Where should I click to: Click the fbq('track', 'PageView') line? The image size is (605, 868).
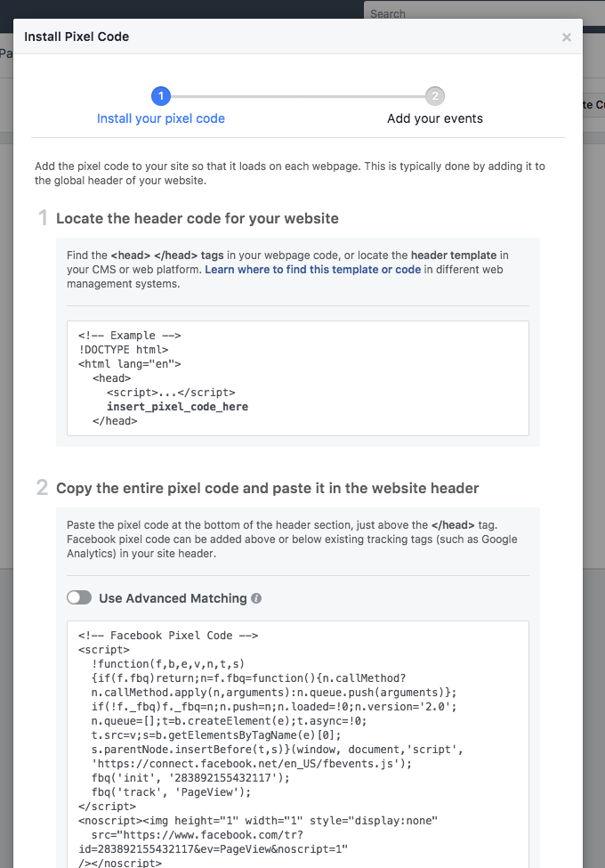tap(172, 792)
